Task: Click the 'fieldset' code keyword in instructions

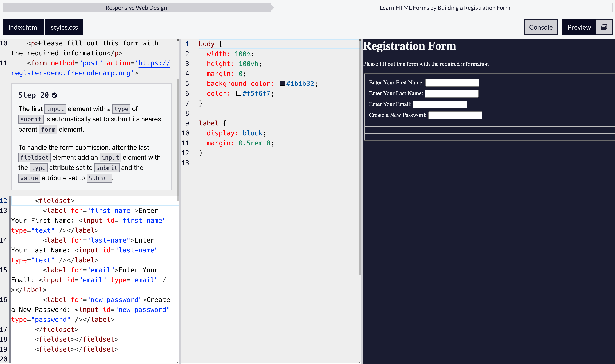Action: (34, 157)
